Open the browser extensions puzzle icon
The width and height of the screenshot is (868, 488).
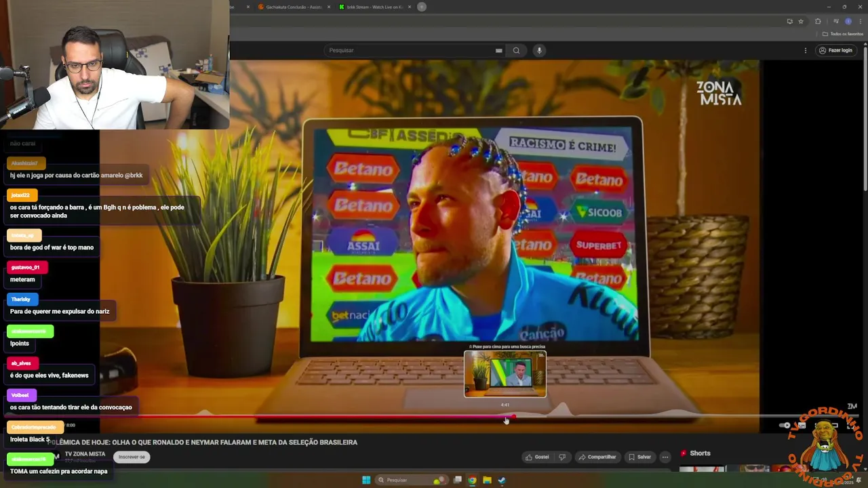pyautogui.click(x=818, y=21)
